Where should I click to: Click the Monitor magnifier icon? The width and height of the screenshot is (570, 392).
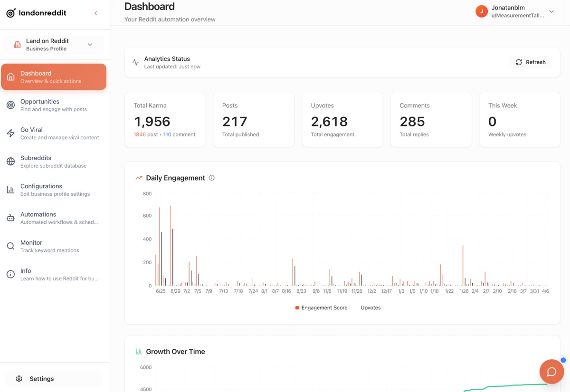click(x=10, y=246)
